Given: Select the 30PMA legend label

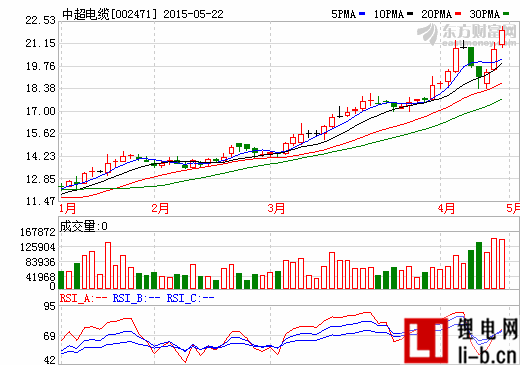Looking at the screenshot, I should point(485,14).
